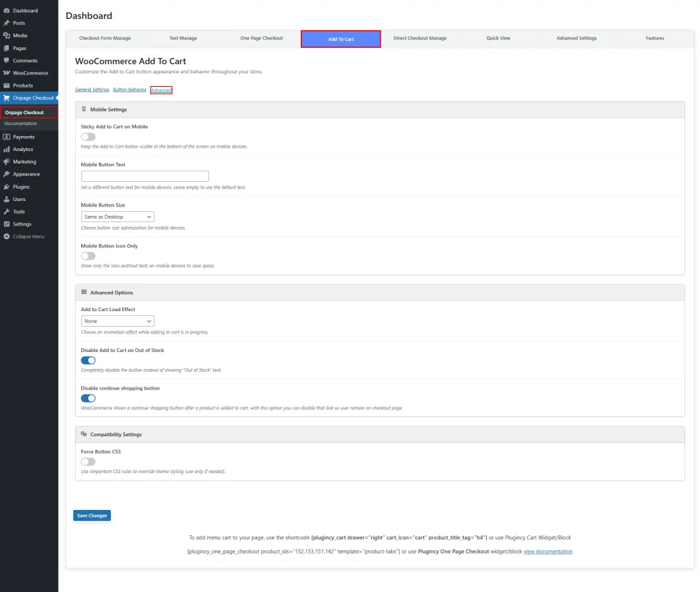Screen dimensions: 700x592
Task: Click the Force Button CSS label
Action: tap(101, 452)
